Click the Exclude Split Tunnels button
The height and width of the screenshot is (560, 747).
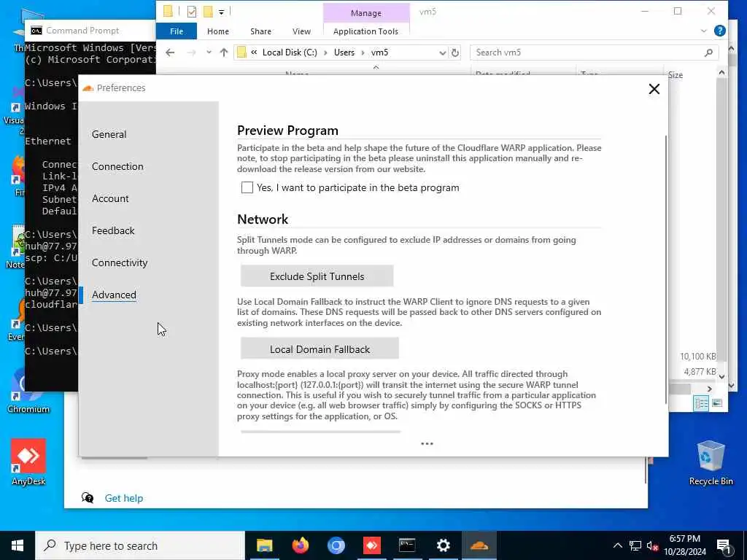pyautogui.click(x=317, y=276)
